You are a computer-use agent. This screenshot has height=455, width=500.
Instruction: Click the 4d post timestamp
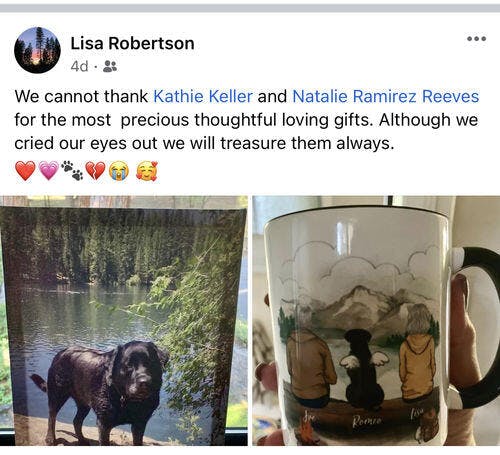(79, 66)
